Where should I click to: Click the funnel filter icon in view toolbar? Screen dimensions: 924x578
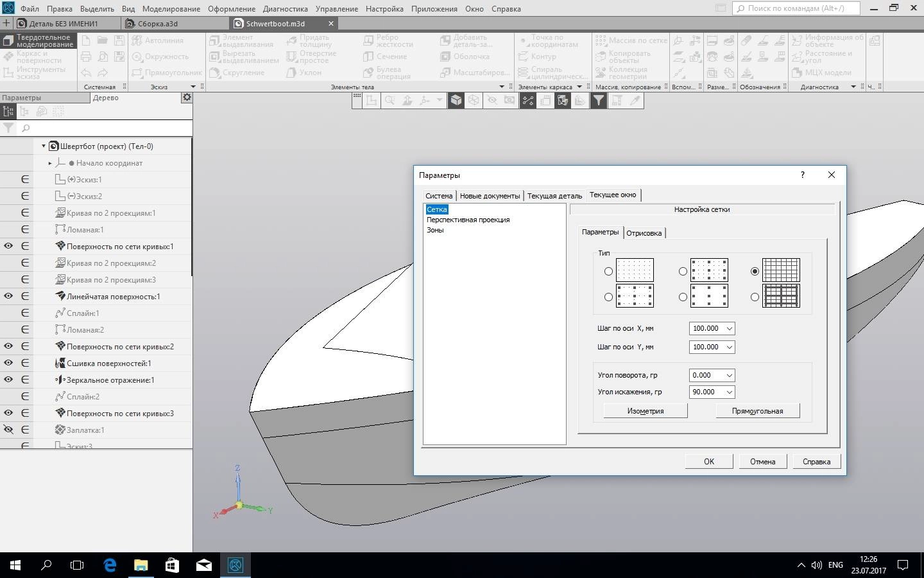click(598, 100)
